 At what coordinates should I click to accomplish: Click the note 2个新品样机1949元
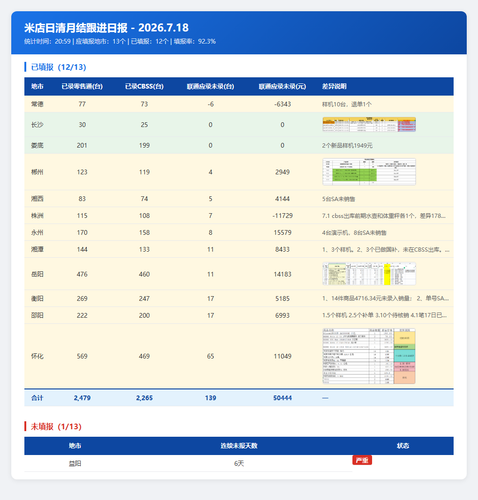pyautogui.click(x=347, y=145)
